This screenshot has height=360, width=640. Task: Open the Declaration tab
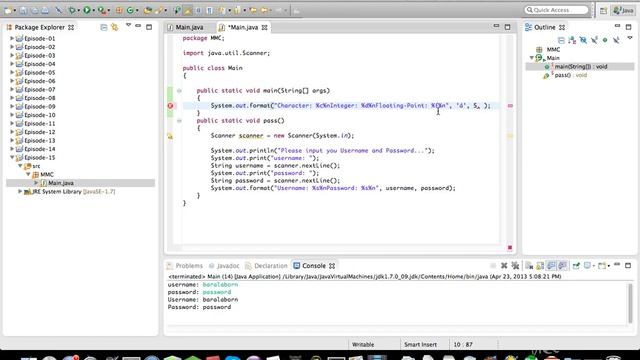click(266, 266)
